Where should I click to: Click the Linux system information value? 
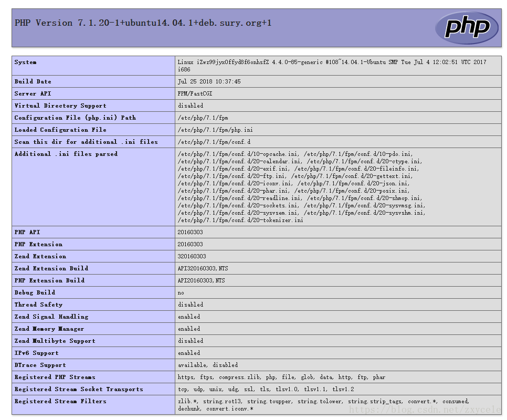[x=332, y=66]
